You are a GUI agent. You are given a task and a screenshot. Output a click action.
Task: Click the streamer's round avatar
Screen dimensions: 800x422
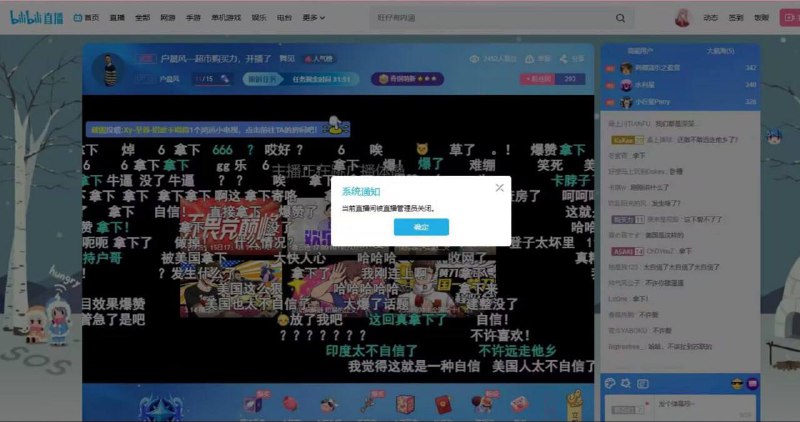click(108, 69)
